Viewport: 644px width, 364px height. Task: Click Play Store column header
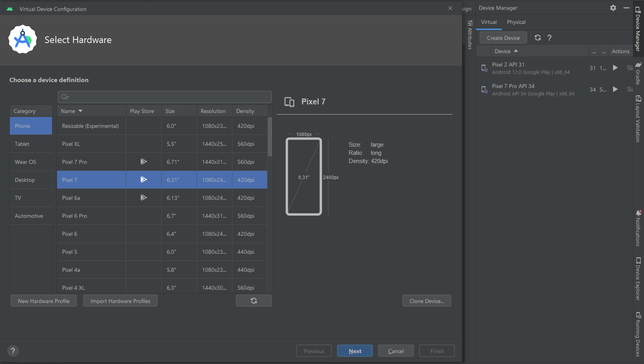(144, 111)
